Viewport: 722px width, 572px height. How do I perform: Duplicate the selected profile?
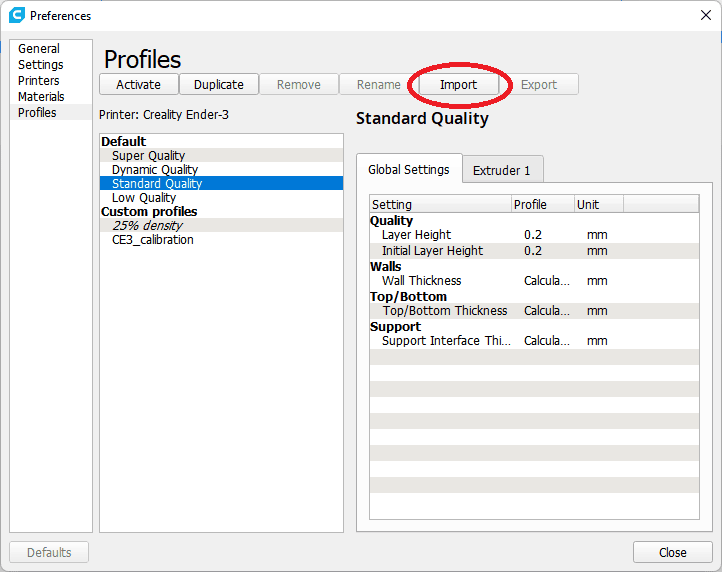(219, 84)
